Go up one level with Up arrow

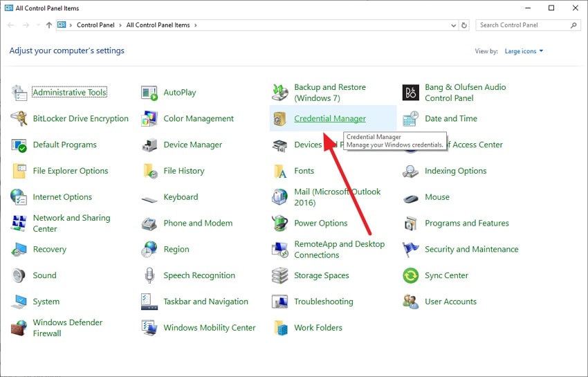(48, 25)
